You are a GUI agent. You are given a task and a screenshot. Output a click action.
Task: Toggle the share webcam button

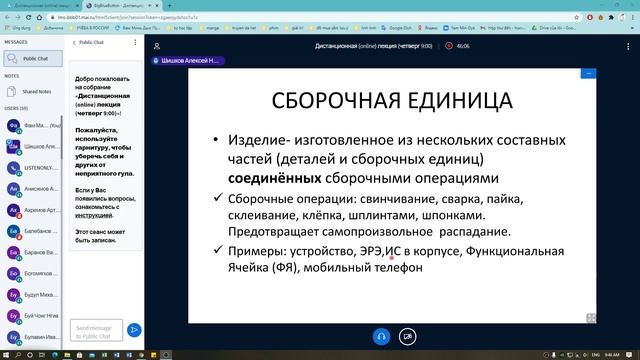coord(407,337)
